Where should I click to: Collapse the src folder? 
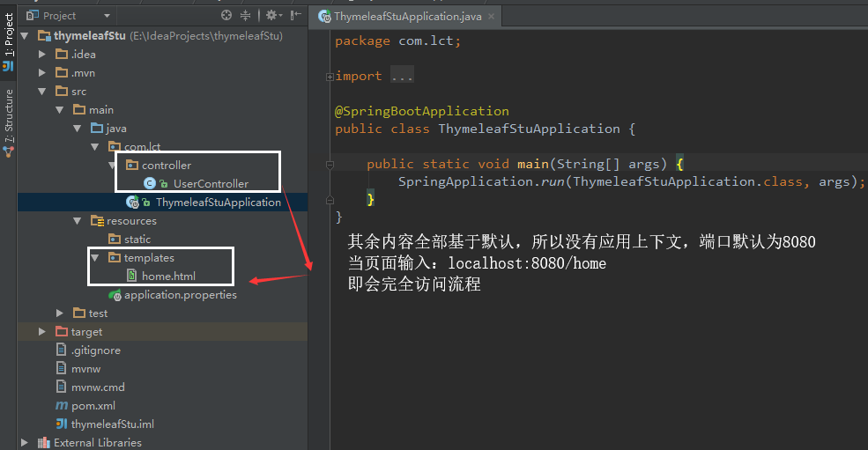42,92
